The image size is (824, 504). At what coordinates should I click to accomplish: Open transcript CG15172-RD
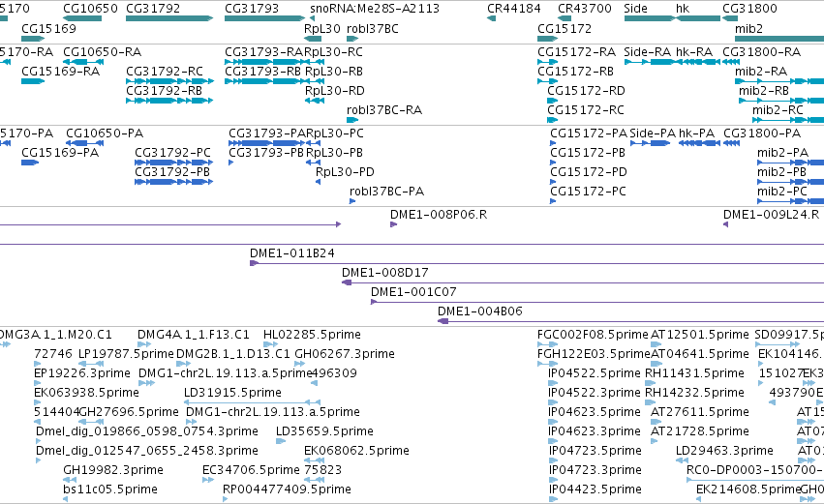point(586,91)
